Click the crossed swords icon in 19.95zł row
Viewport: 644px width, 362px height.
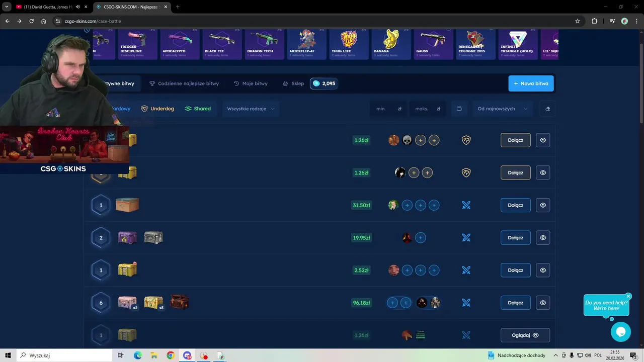click(x=466, y=238)
